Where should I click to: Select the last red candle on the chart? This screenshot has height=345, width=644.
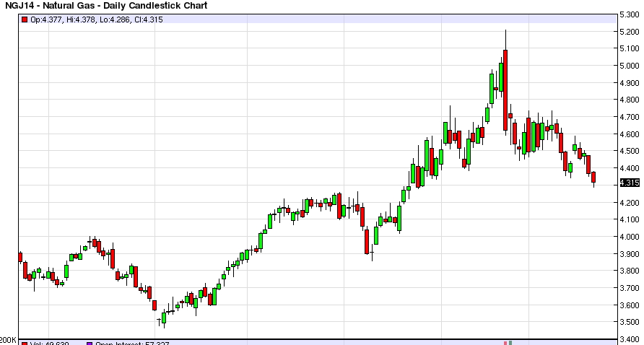pos(593,178)
